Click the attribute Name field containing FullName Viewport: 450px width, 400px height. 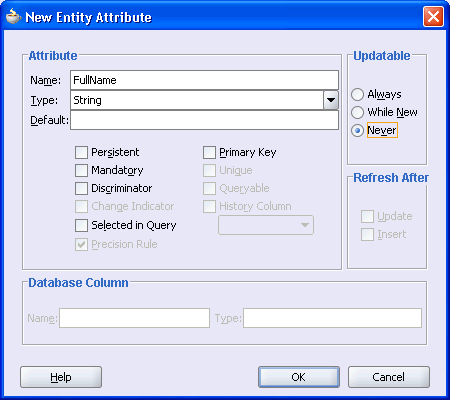(x=204, y=80)
